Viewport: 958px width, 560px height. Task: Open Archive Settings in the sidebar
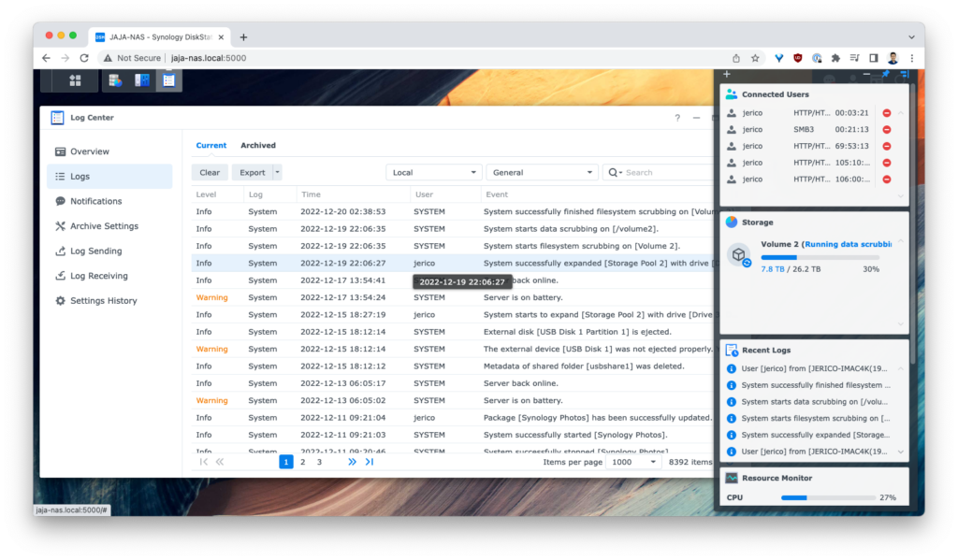pyautogui.click(x=104, y=226)
